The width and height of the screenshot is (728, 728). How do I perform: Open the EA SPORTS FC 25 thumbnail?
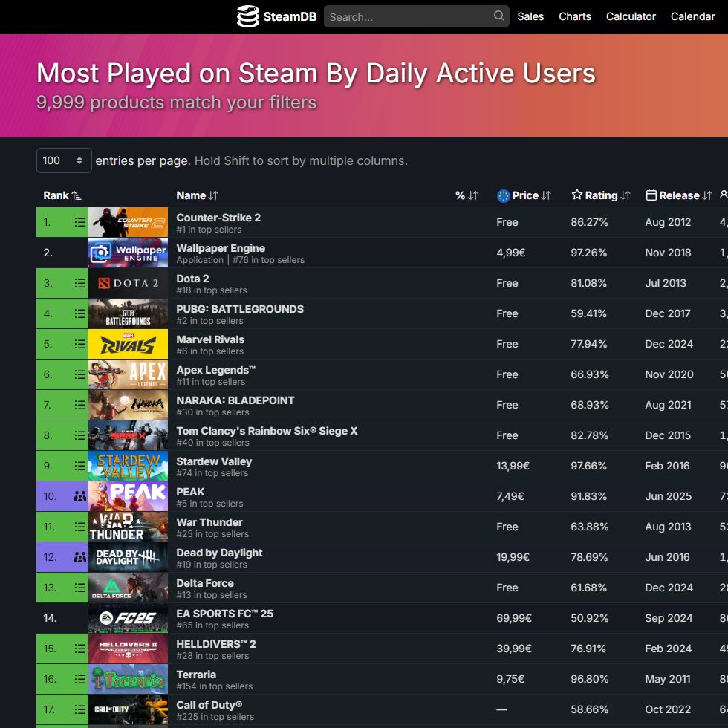click(x=128, y=618)
